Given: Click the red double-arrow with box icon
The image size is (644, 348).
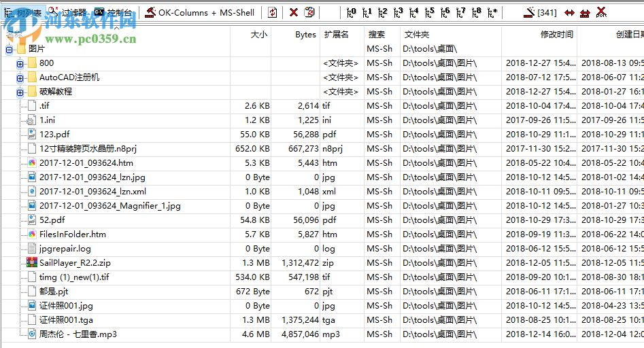Looking at the screenshot, I should tap(585, 13).
